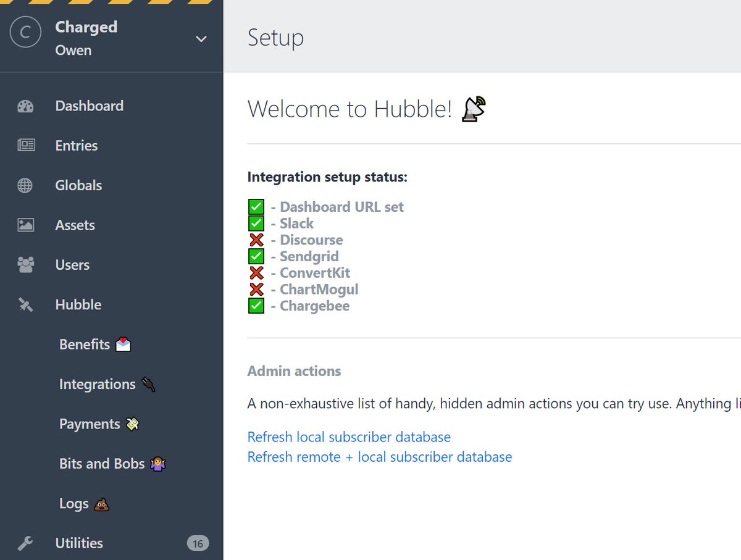The height and width of the screenshot is (560, 741).
Task: Click the Integration setup status label
Action: click(x=327, y=177)
